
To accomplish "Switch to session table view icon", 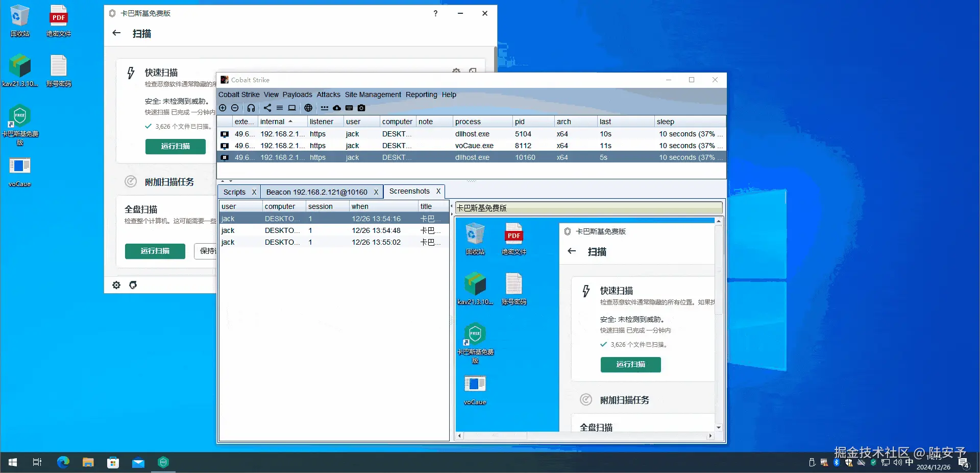I will pos(280,108).
